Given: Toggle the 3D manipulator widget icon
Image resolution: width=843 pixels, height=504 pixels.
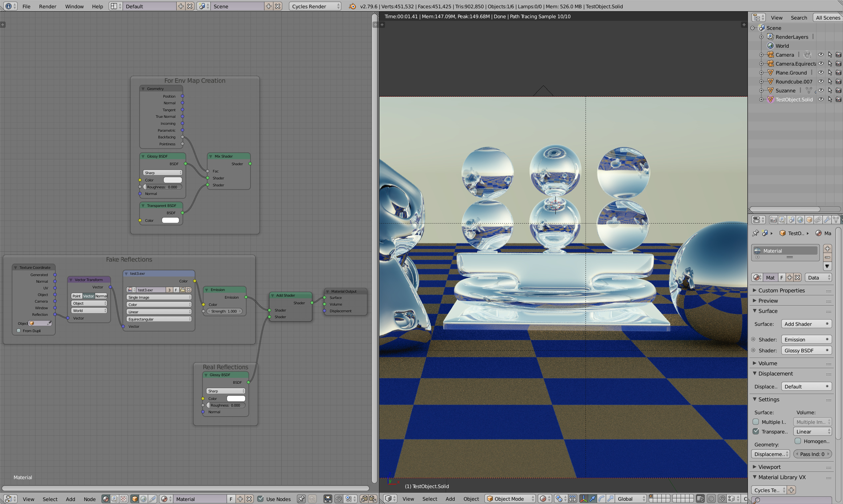Looking at the screenshot, I should pos(583,498).
